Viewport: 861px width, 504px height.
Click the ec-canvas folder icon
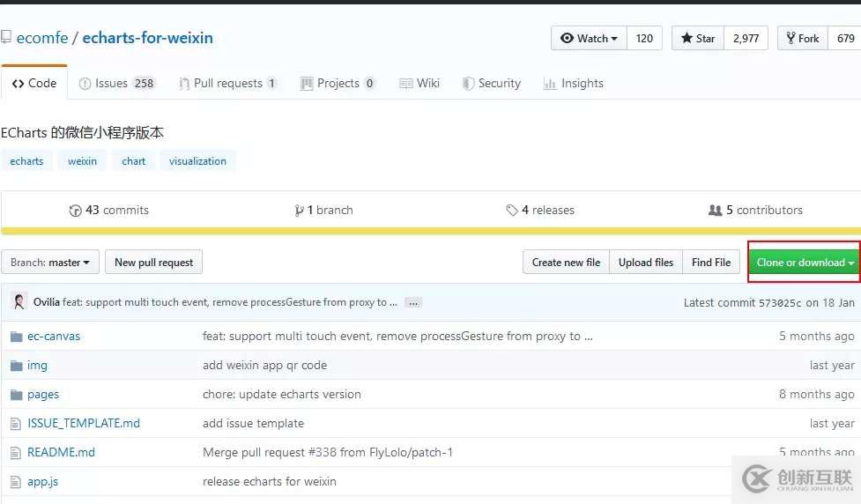click(x=16, y=336)
